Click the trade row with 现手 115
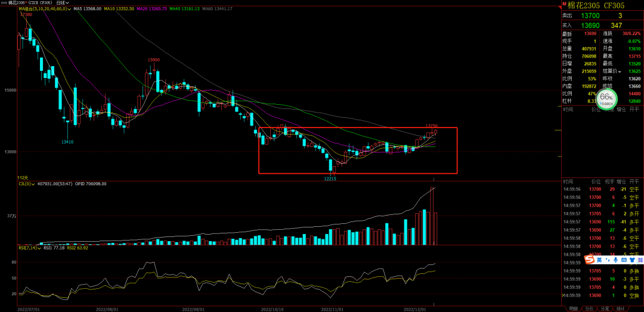 [x=601, y=222]
